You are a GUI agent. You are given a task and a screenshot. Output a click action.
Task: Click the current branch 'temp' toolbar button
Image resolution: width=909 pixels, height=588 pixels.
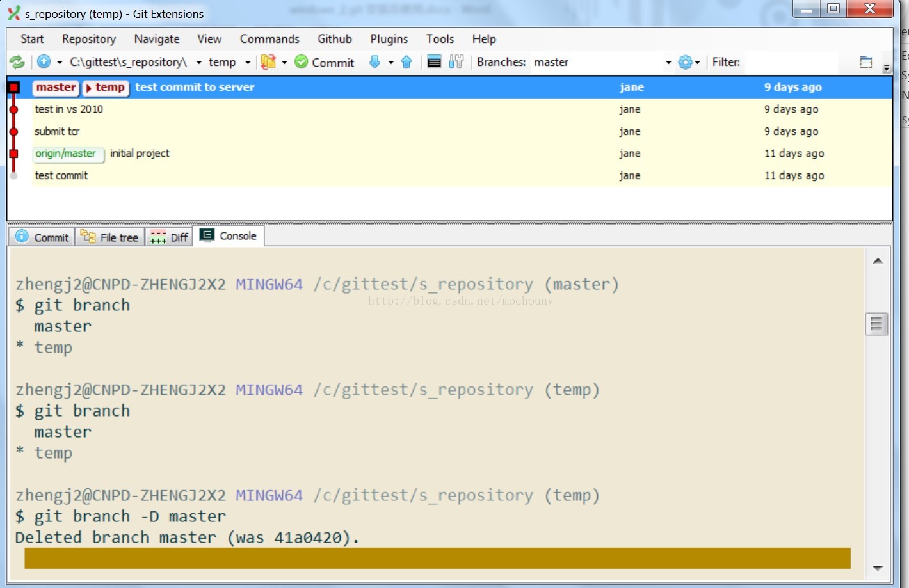point(222,62)
